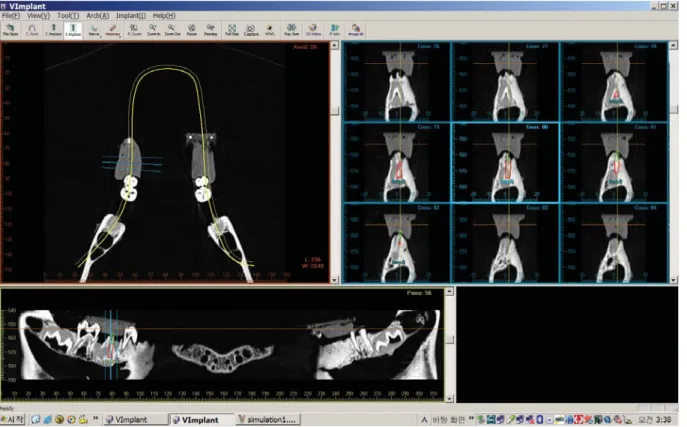Click panoramic view scrollbar up arrow

coord(450,292)
